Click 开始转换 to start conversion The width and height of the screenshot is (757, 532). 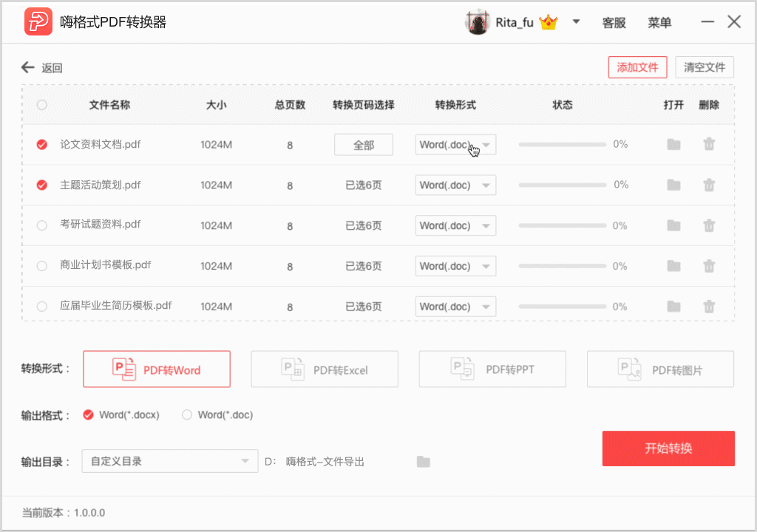click(x=668, y=449)
